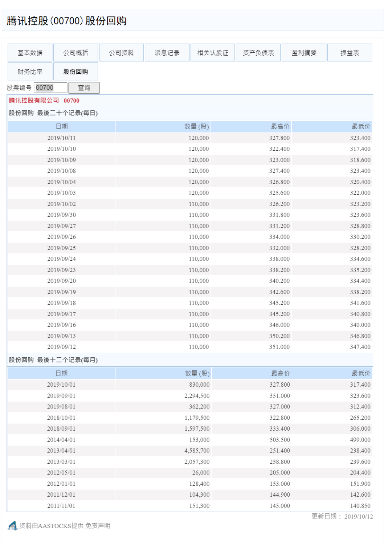Click the AASTOCKS logo icon
The width and height of the screenshot is (392, 541).
13,525
